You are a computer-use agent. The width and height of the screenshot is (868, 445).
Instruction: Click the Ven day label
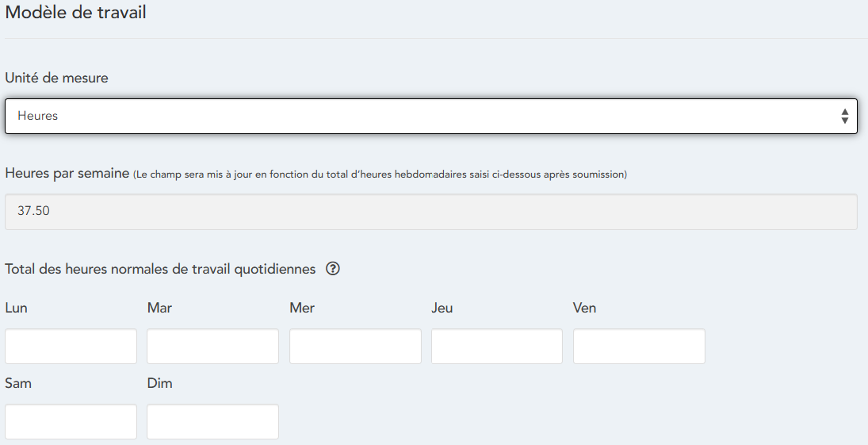[x=584, y=308]
